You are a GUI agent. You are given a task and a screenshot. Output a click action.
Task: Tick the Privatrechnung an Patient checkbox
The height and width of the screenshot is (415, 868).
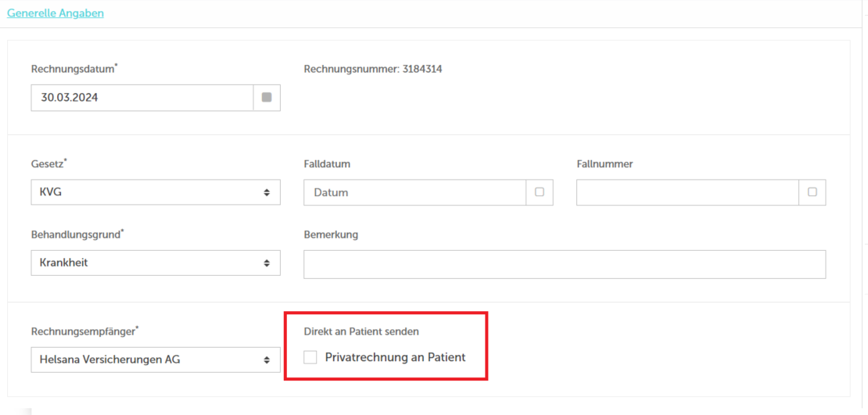pos(310,357)
